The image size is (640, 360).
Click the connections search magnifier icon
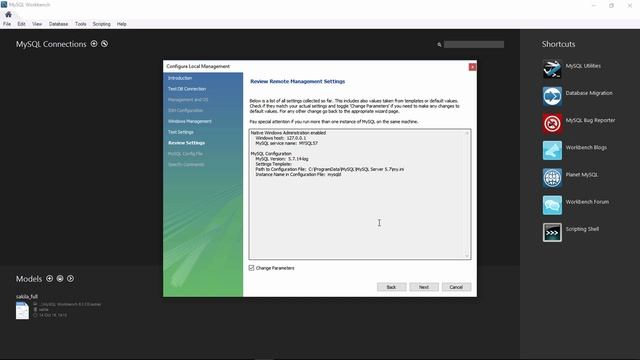tap(439, 44)
